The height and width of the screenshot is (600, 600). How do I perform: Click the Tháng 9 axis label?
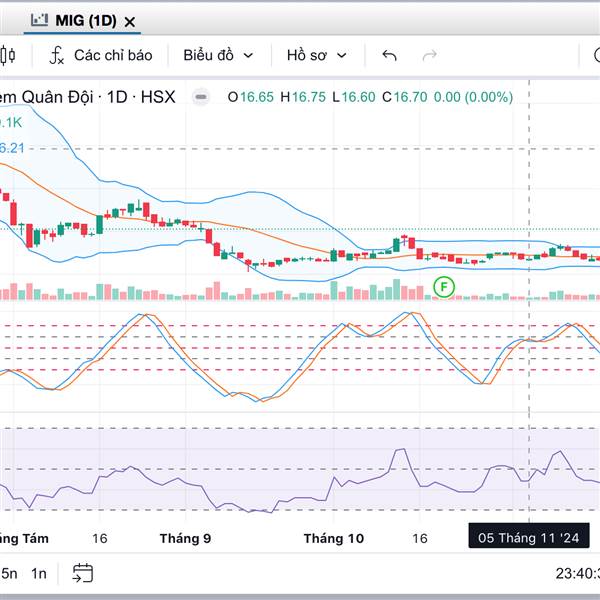[185, 538]
